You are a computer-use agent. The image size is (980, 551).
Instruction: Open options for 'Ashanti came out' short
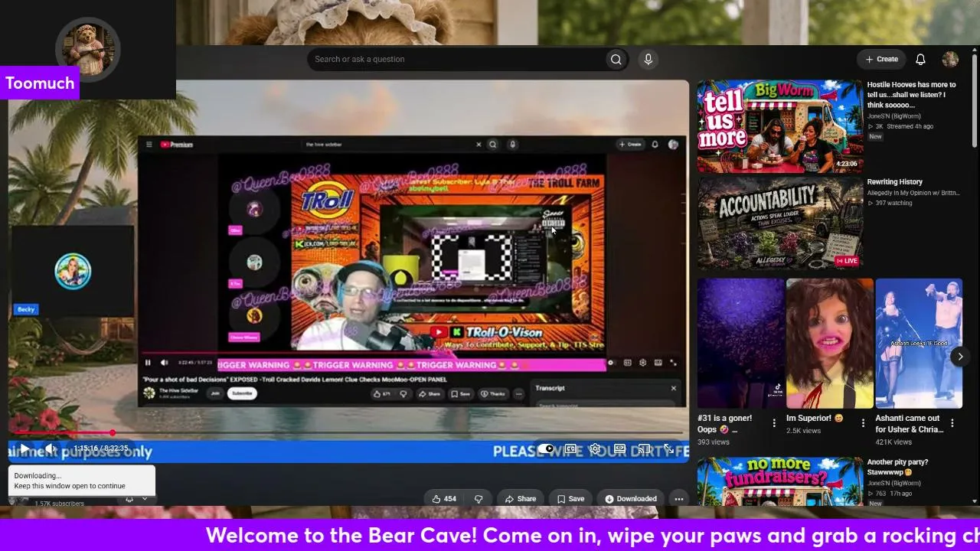pos(952,423)
